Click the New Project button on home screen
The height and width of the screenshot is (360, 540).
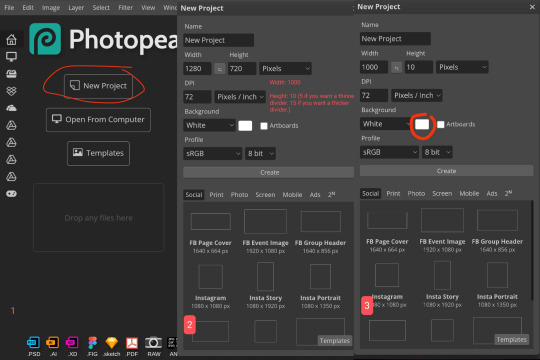point(98,86)
